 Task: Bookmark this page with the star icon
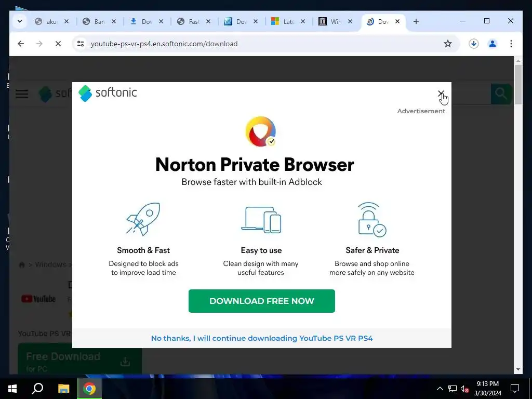(448, 44)
